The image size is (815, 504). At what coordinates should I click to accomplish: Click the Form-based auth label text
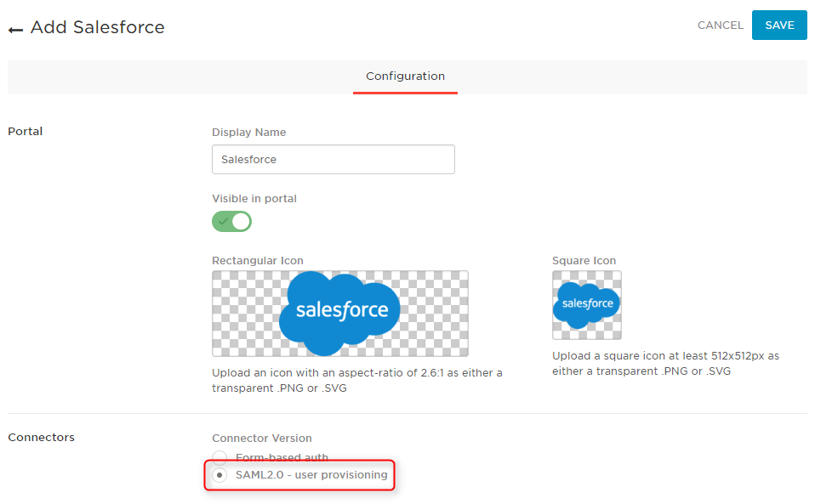[x=282, y=457]
